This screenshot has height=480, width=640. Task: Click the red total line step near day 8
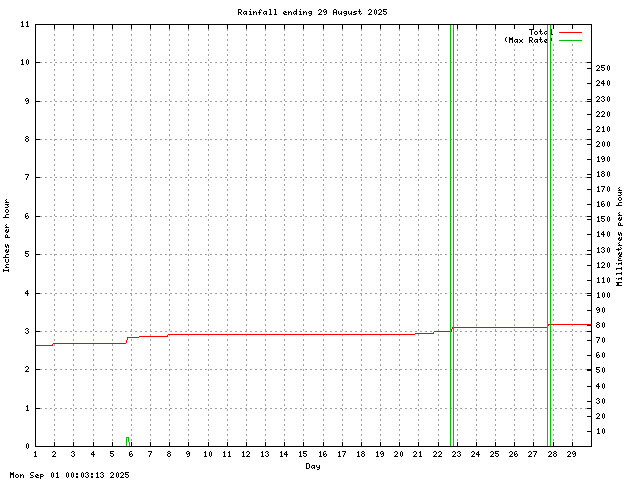(x=169, y=335)
